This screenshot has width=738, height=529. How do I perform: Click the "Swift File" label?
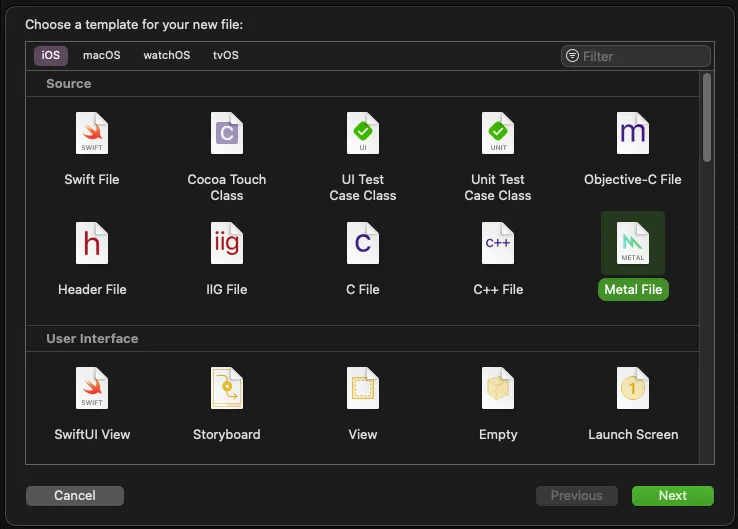tap(92, 179)
